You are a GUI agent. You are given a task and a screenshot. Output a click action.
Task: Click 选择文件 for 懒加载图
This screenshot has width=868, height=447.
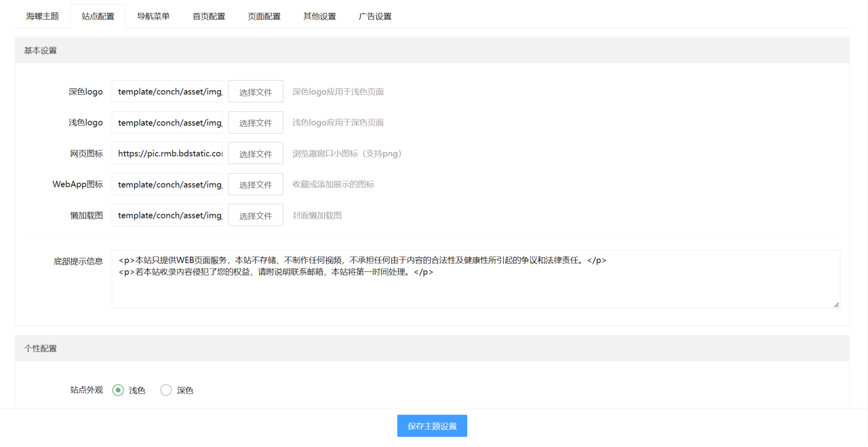[256, 214]
